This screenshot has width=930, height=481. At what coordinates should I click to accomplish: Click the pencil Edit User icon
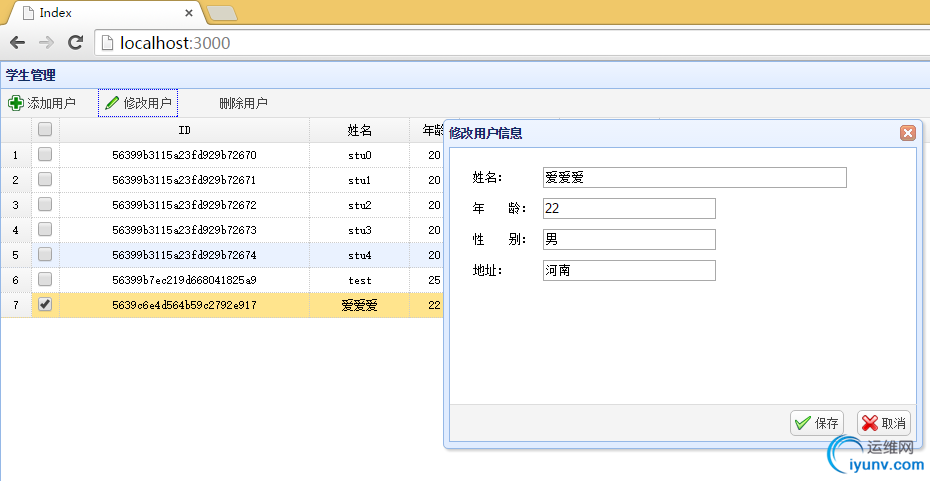[x=112, y=103]
